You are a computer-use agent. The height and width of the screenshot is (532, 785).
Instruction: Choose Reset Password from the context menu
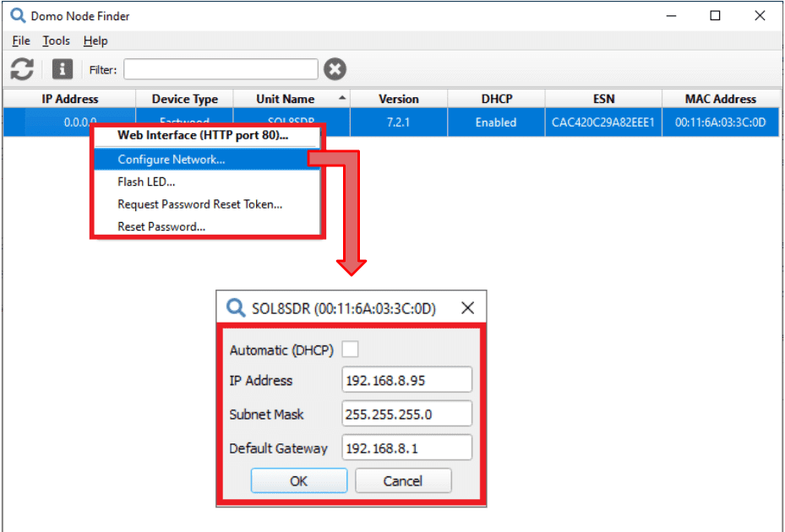[161, 227]
